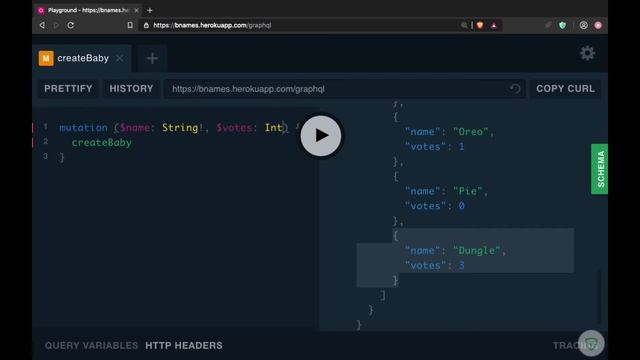Click the browser address bar URL
640x360 pixels.
pos(212,25)
